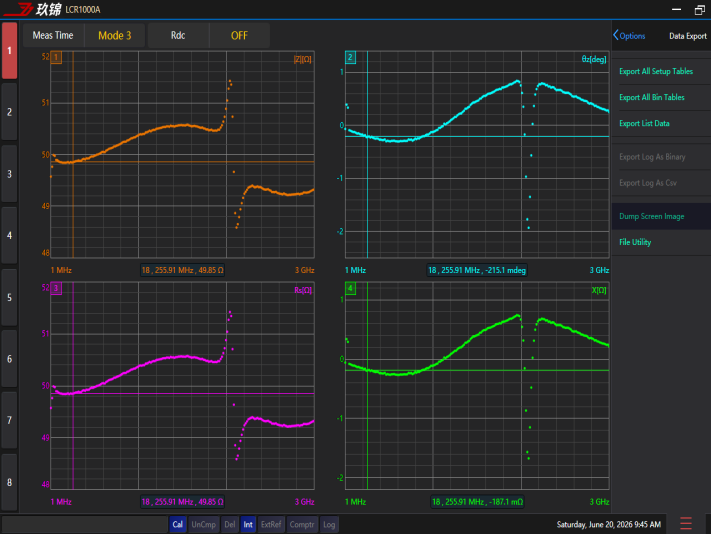Click the Data Export panel title
Image resolution: width=711 pixels, height=534 pixels.
click(687, 36)
